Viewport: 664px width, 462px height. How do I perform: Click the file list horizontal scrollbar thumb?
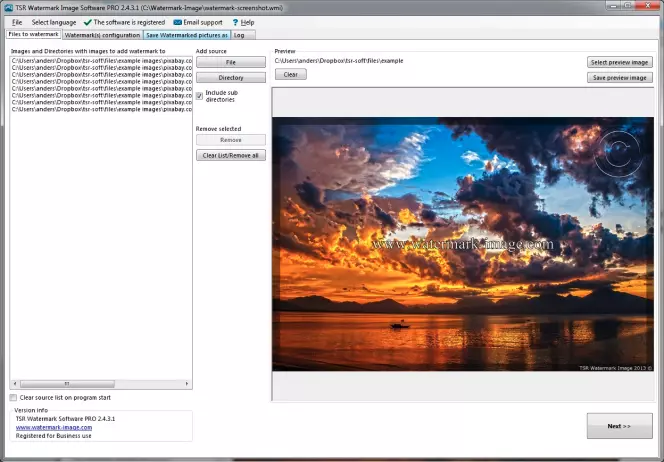point(67,384)
